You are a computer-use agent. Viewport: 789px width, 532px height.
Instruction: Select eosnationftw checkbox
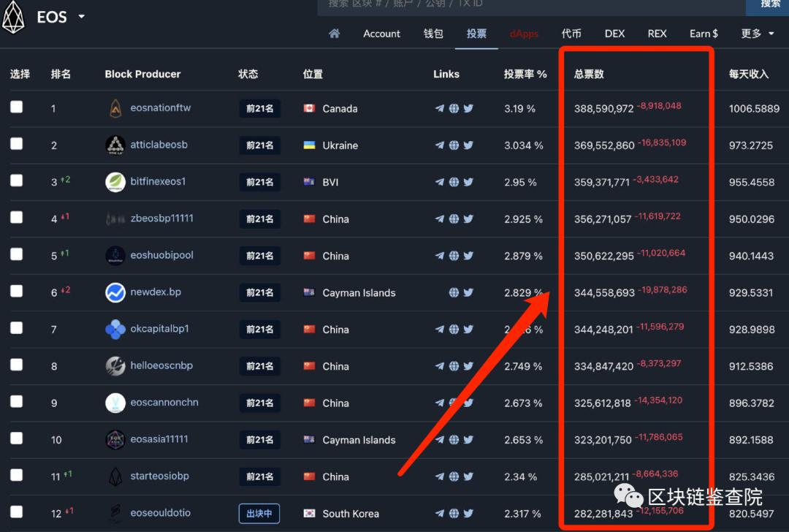pos(17,107)
